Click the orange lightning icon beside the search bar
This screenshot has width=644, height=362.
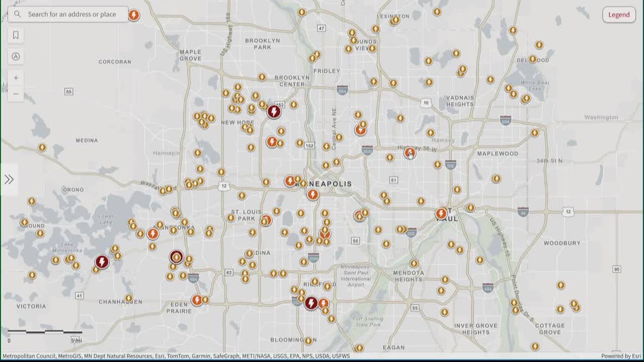point(134,15)
